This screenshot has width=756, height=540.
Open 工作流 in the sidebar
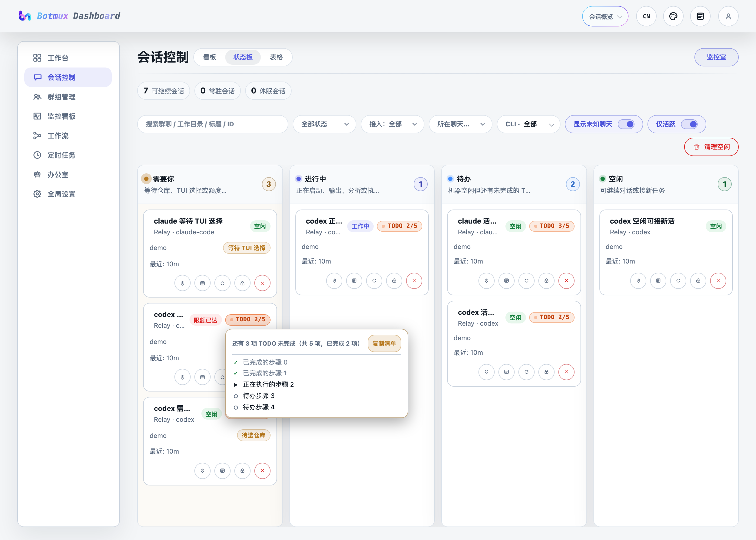(68, 136)
